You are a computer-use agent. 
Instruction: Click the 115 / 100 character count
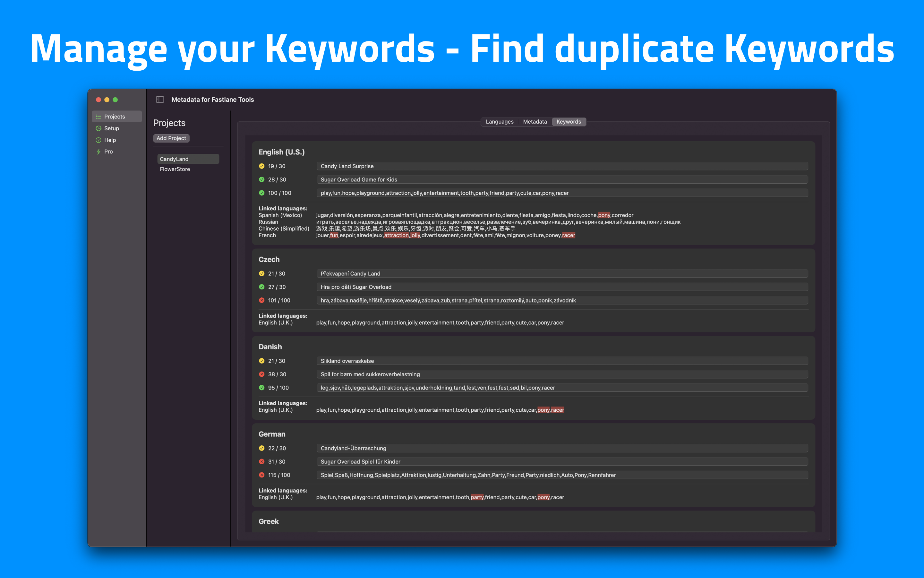click(279, 475)
